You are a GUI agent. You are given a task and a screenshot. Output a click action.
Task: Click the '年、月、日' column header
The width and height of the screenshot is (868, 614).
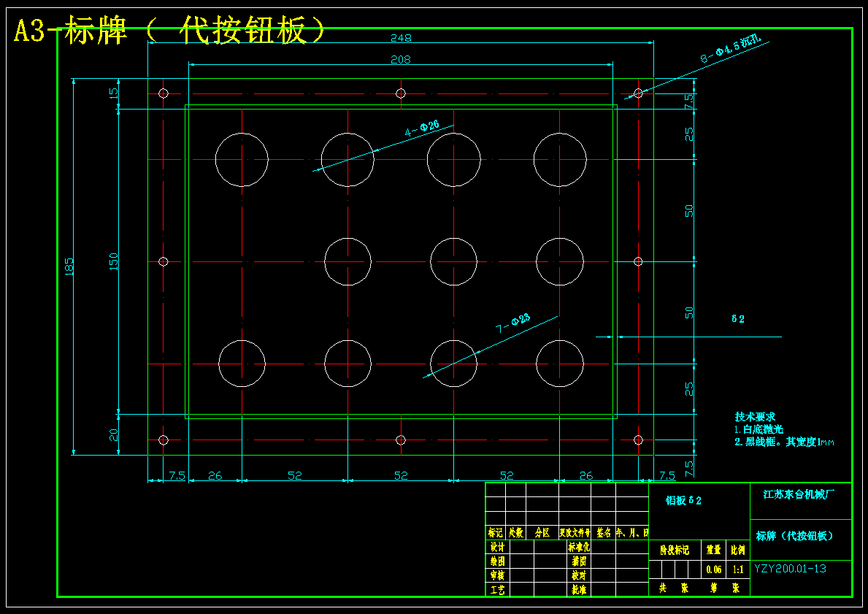[x=632, y=533]
